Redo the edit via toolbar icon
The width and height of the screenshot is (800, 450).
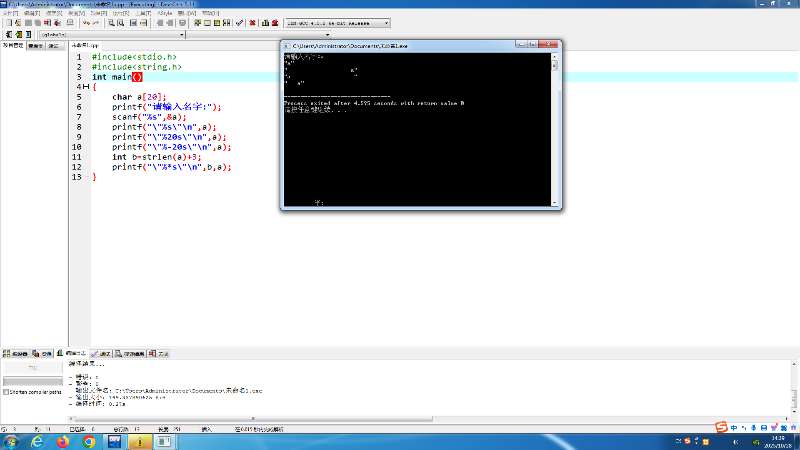(x=96, y=23)
